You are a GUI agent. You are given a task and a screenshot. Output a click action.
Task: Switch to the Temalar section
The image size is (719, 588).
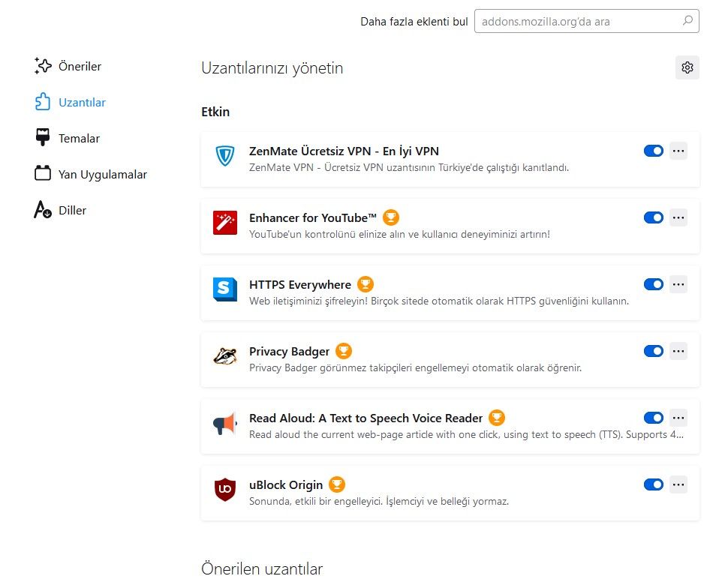click(79, 138)
